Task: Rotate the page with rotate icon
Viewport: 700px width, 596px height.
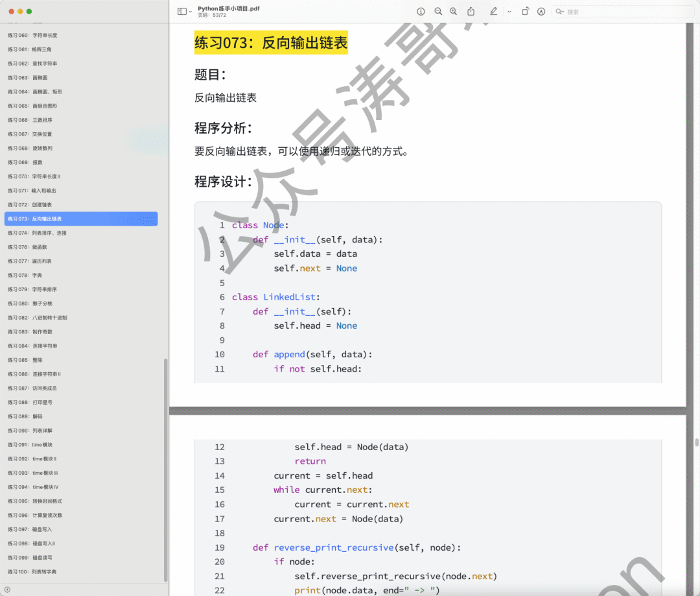Action: tap(526, 12)
